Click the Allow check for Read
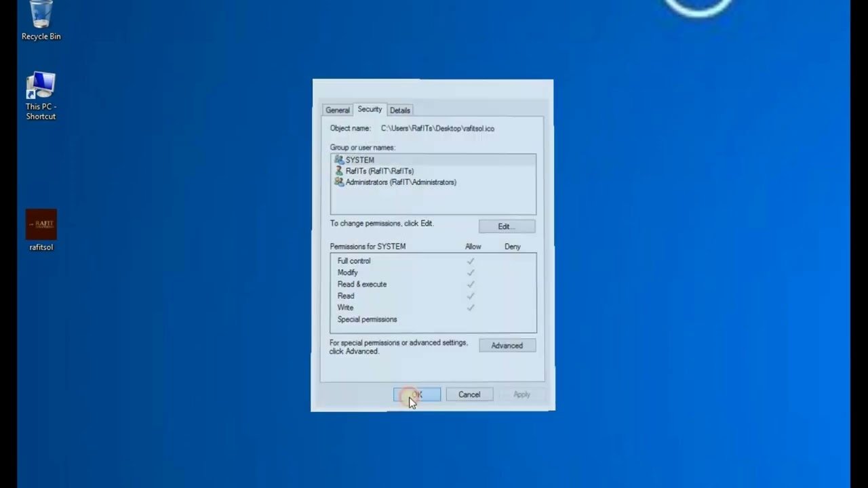Screen dimensions: 868x488 [x=471, y=296]
